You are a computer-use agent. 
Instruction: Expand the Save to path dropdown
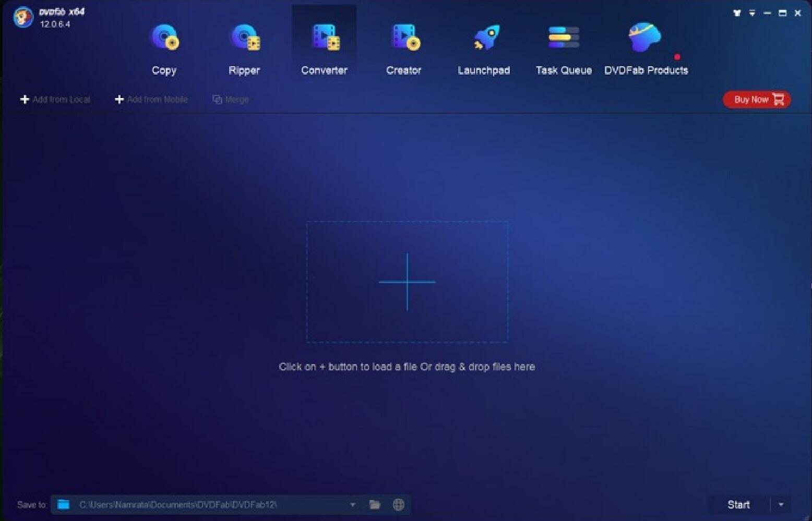tap(353, 504)
